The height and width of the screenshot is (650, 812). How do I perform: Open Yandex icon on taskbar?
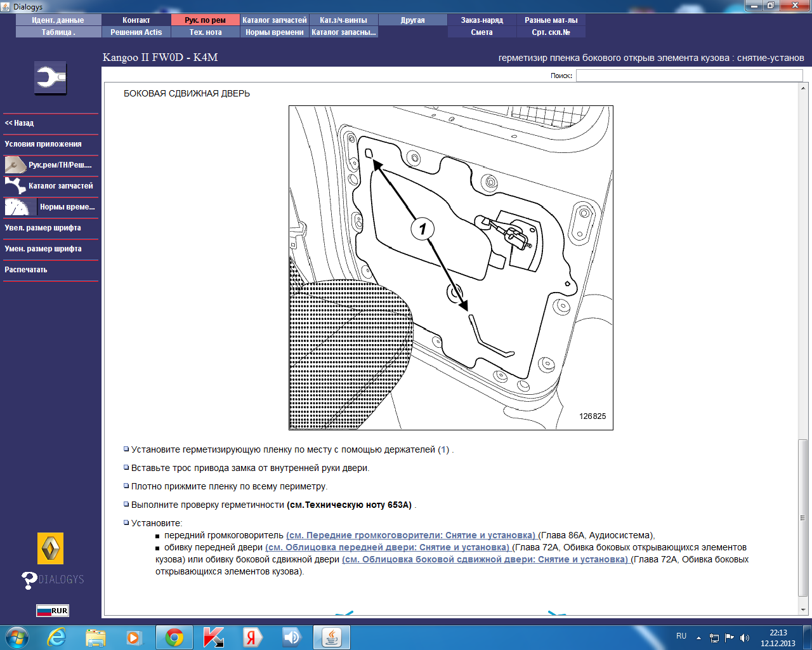[x=252, y=637]
